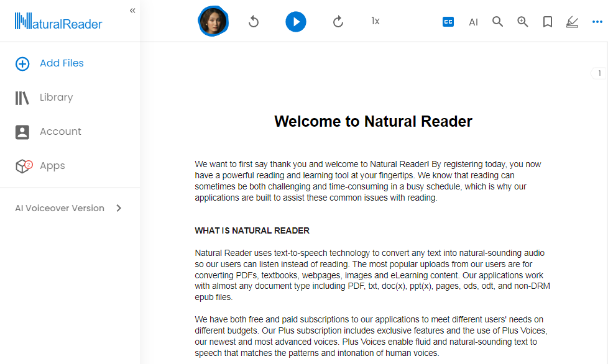This screenshot has height=364, width=608.
Task: Collapse the sidebar with the double chevron
Action: [132, 11]
